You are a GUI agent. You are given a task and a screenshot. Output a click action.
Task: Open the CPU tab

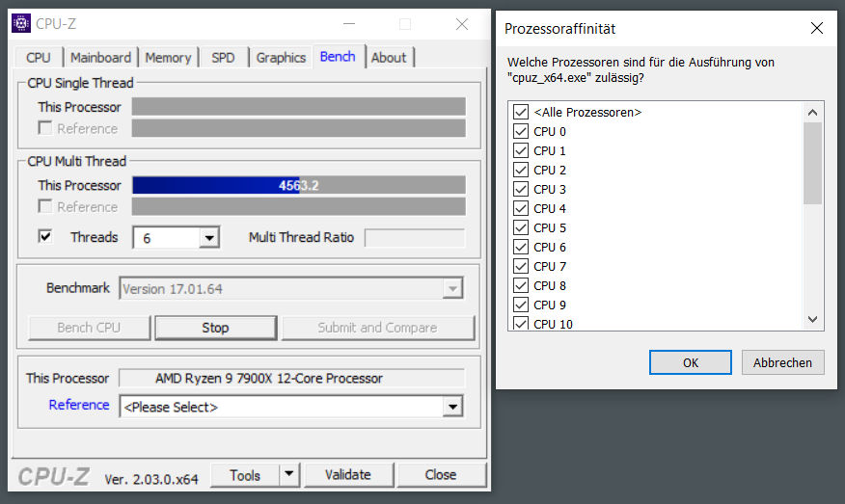(x=39, y=58)
